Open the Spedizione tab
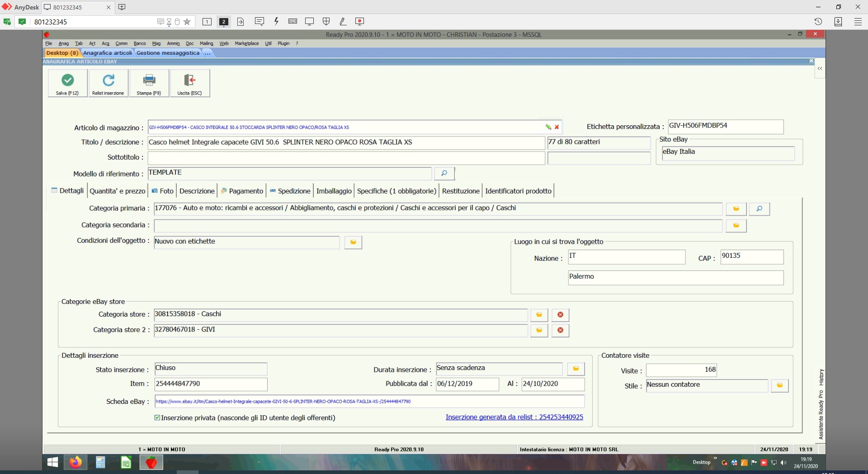 tap(290, 191)
